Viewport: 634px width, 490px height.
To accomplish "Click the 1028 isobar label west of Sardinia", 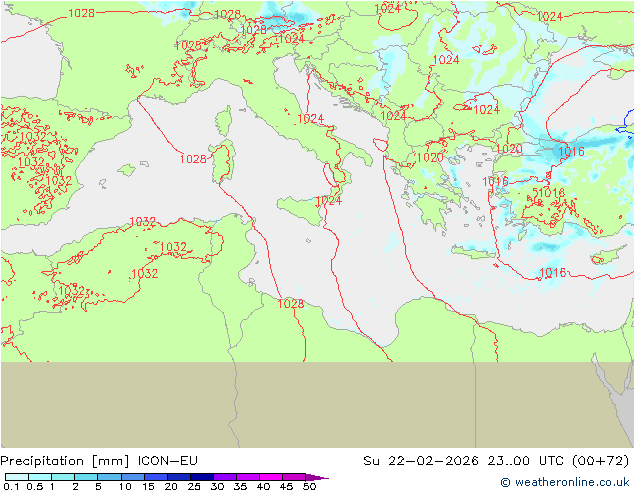I will [x=193, y=159].
